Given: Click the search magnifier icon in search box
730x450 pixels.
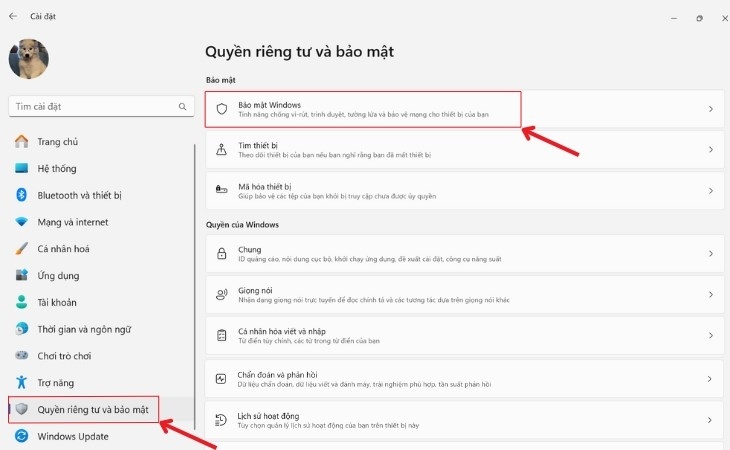Looking at the screenshot, I should coord(182,106).
